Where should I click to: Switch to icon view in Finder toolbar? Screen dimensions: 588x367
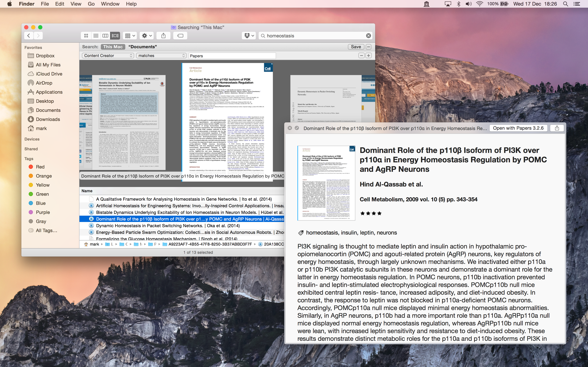(x=86, y=36)
